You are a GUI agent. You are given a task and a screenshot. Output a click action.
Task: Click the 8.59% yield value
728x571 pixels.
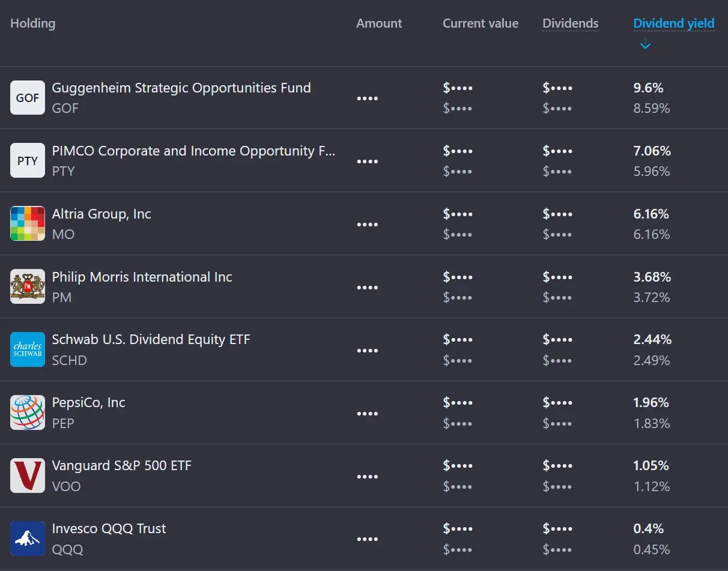click(652, 109)
